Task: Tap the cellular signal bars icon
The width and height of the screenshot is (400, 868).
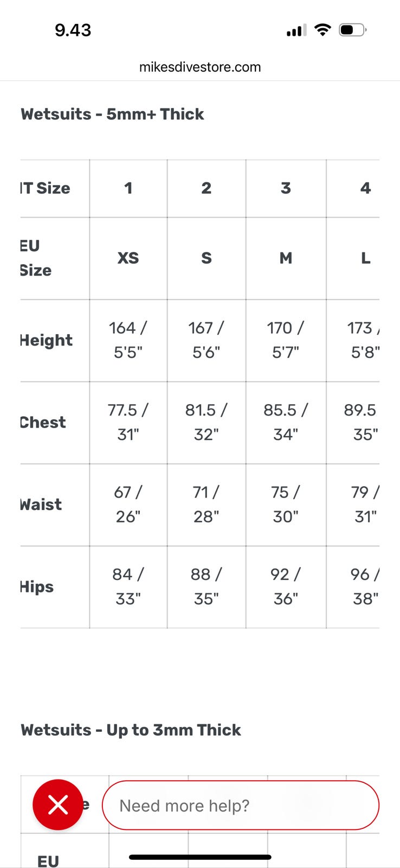Action: 296,30
